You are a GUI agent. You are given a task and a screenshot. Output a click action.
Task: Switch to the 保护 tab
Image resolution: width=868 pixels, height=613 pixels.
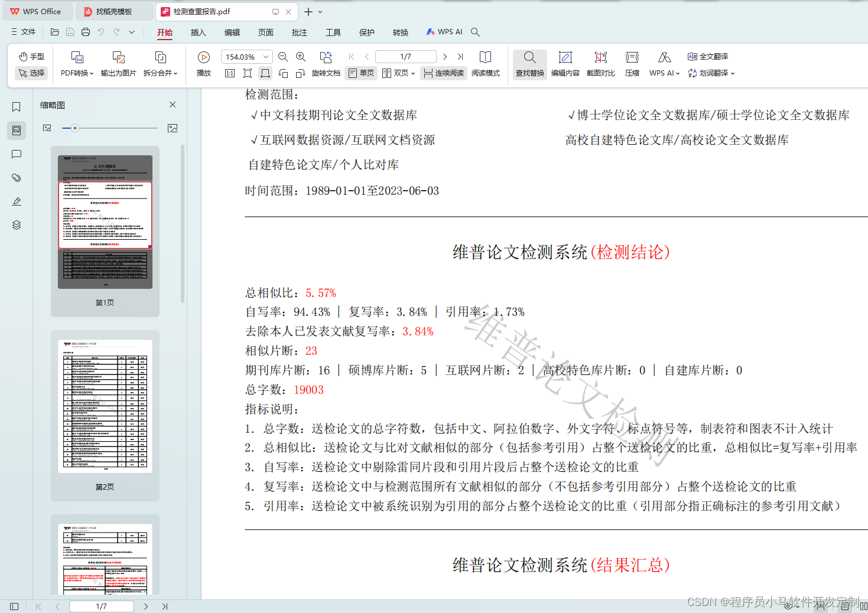point(367,32)
